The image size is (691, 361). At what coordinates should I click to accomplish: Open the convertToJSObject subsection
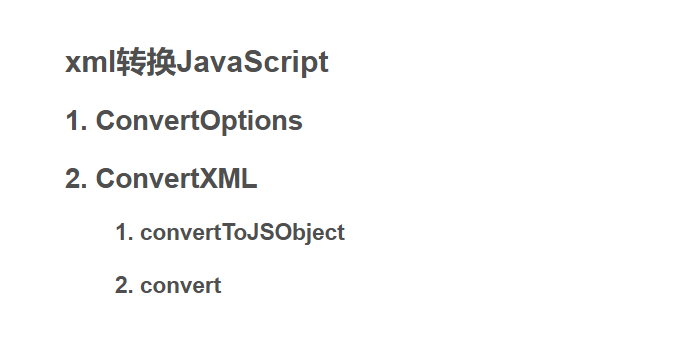pos(242,232)
